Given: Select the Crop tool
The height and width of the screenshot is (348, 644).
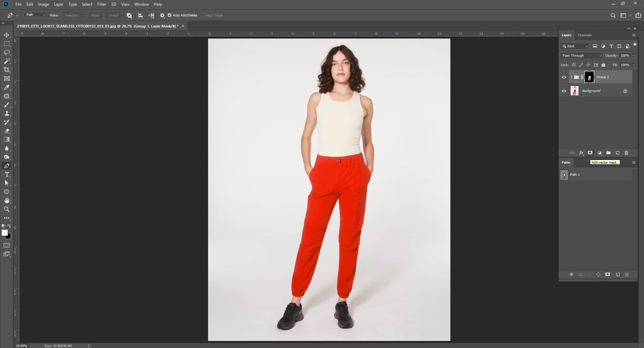Looking at the screenshot, I should click(7, 70).
